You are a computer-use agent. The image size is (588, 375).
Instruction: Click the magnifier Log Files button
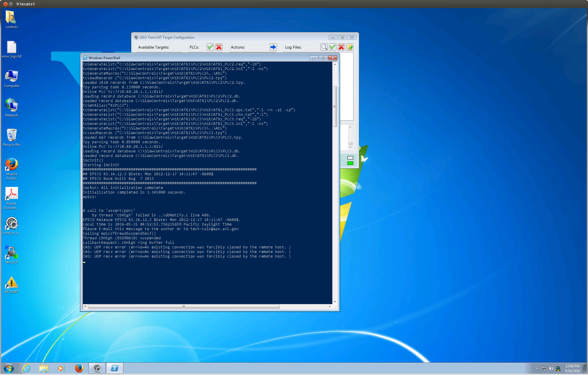pyautogui.click(x=324, y=47)
